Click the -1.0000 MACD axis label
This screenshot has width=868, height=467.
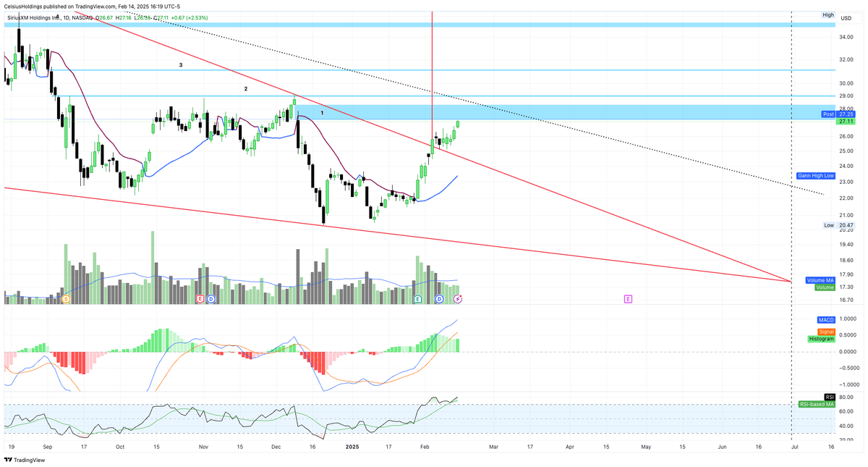coord(848,385)
